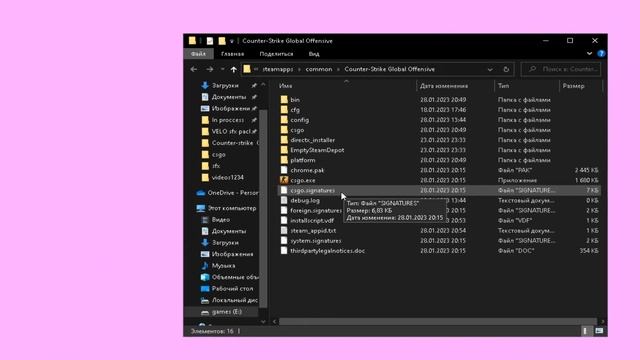Open the config folder
640x360 pixels.
click(300, 120)
